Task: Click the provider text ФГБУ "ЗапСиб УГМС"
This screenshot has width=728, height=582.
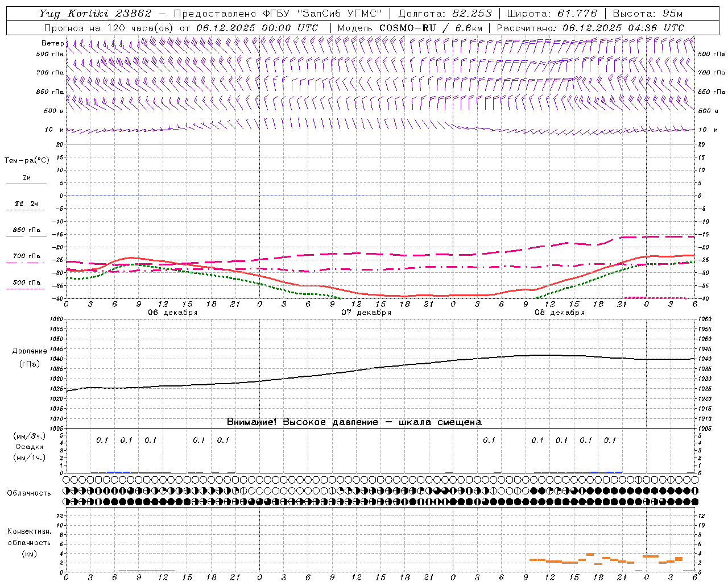Action: 323,14
